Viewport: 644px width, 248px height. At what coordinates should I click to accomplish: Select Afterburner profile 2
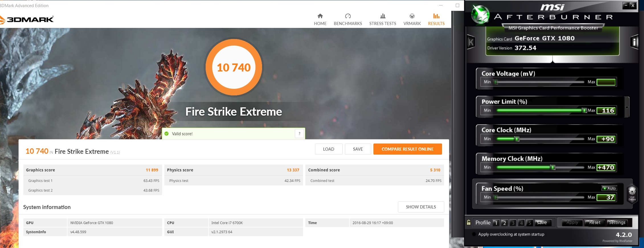tap(504, 223)
